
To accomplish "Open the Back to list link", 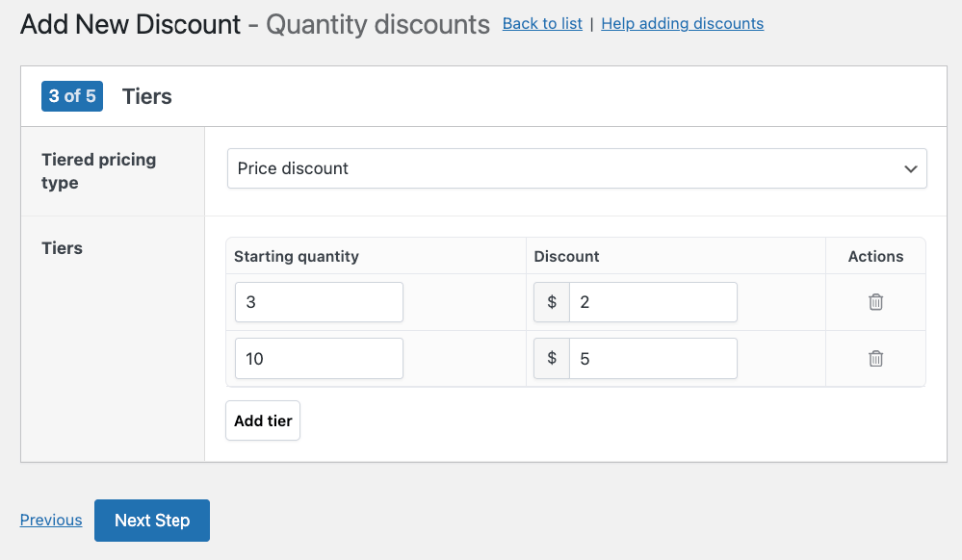I will point(541,23).
